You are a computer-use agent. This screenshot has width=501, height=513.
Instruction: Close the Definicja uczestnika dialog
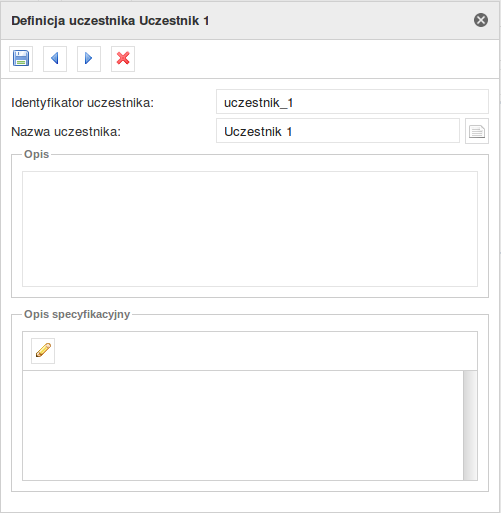tap(481, 20)
